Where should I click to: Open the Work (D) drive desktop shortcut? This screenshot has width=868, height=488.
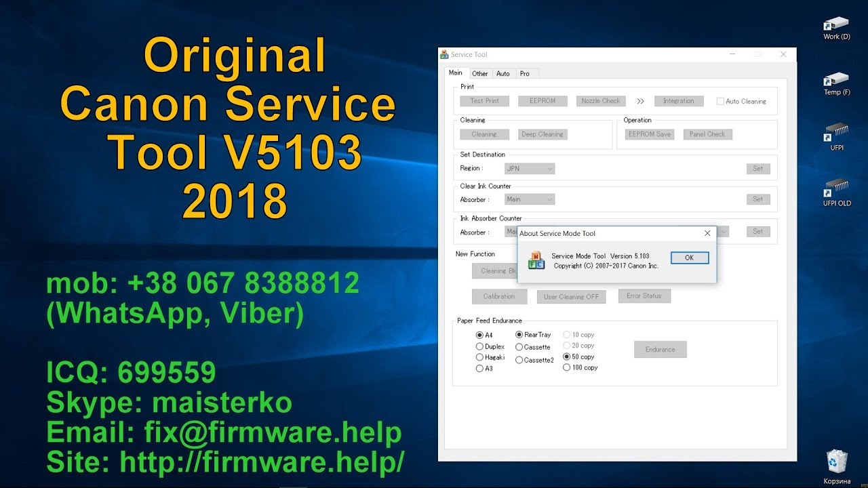836,28
